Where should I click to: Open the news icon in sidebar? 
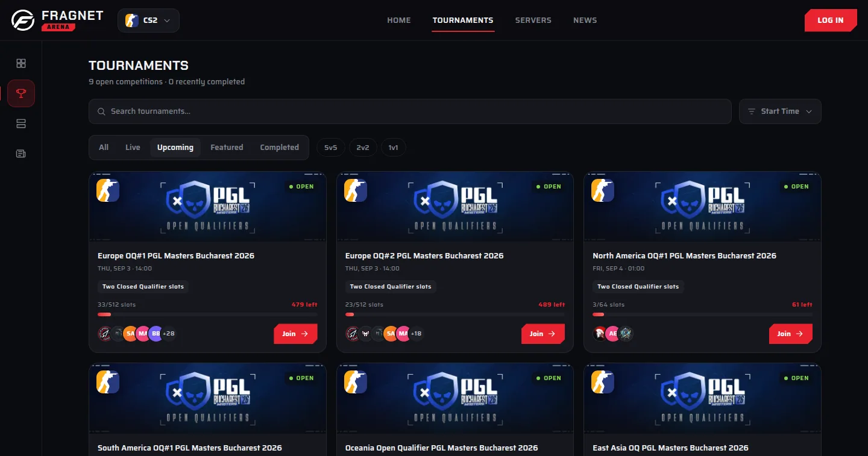point(21,154)
